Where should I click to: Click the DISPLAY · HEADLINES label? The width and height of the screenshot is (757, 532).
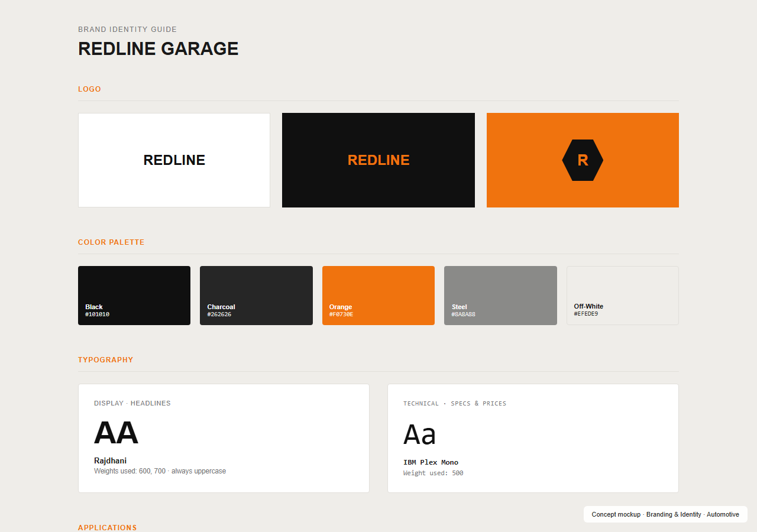coord(132,403)
